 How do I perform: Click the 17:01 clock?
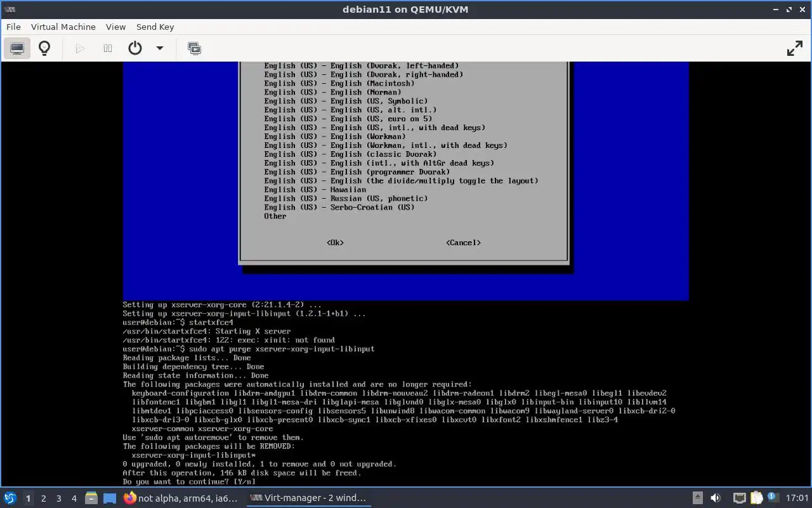[797, 498]
